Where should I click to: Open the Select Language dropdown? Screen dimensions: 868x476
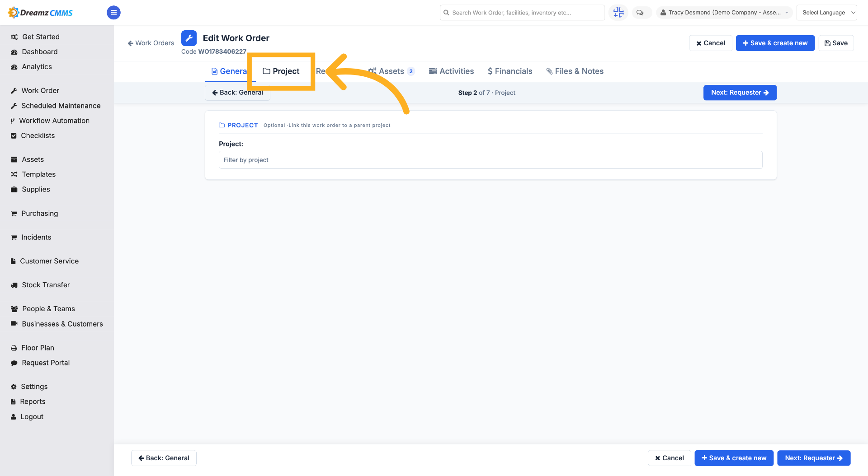(826, 13)
